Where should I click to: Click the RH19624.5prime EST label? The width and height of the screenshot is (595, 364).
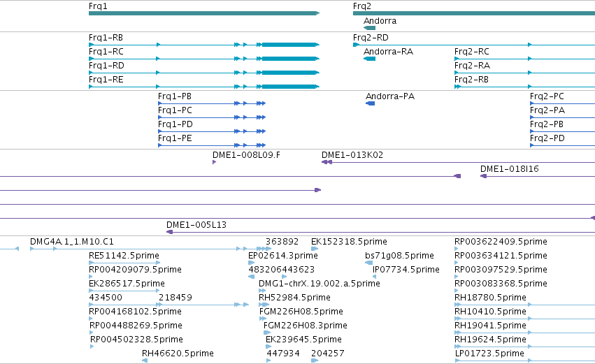[490, 340]
